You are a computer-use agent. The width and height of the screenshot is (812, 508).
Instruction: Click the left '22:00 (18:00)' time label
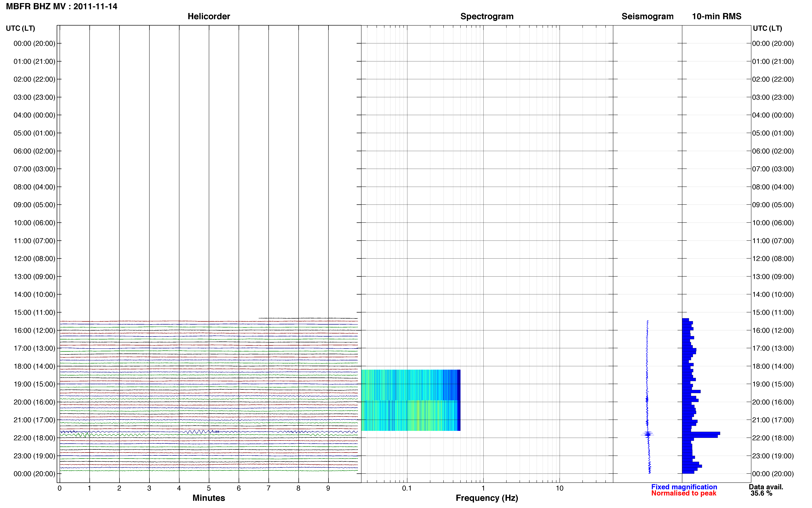pyautogui.click(x=34, y=438)
